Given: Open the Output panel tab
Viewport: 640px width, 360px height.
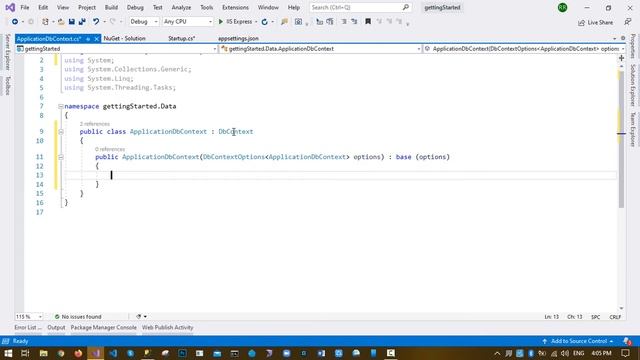Looking at the screenshot, I should tap(56, 327).
